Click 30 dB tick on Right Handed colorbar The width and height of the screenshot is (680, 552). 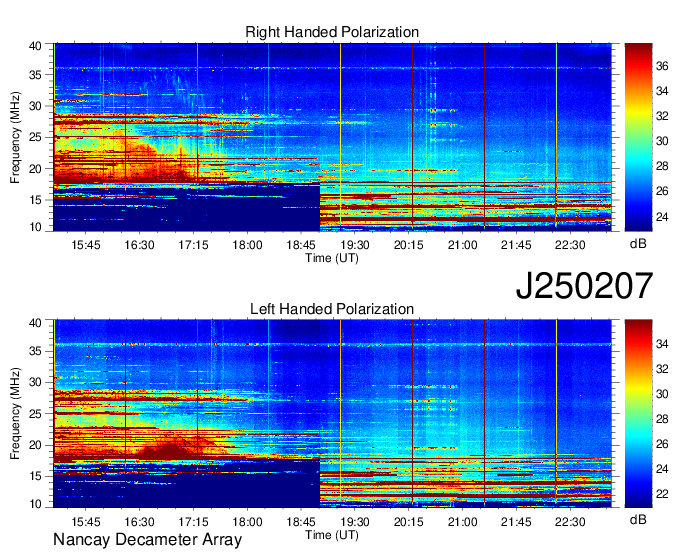pyautogui.click(x=662, y=141)
